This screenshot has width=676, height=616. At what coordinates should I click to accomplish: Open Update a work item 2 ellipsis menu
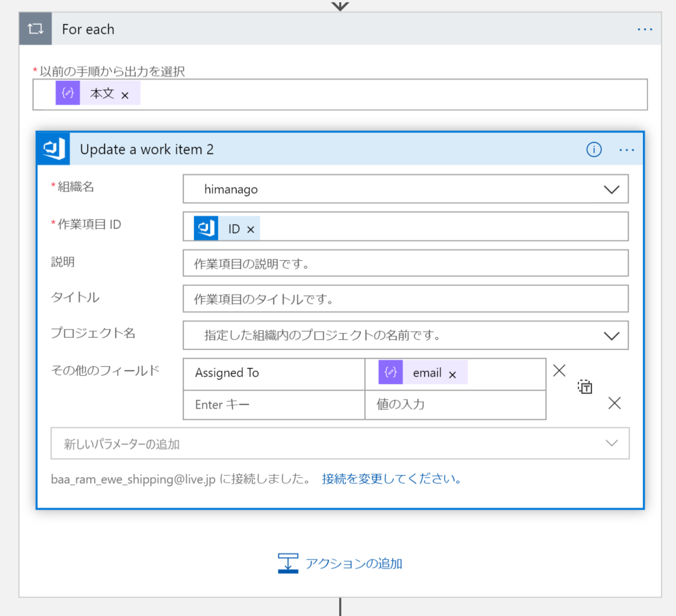click(x=626, y=150)
